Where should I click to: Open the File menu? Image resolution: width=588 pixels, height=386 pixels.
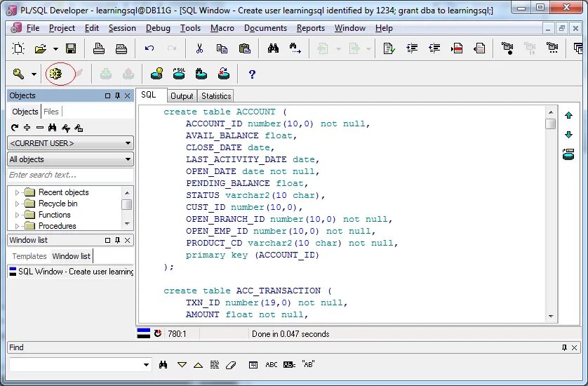point(32,28)
